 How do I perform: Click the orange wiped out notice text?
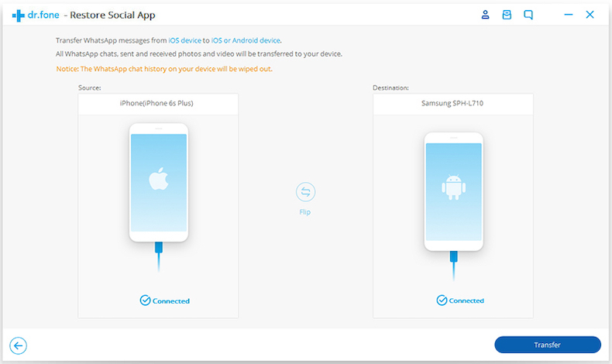click(164, 69)
